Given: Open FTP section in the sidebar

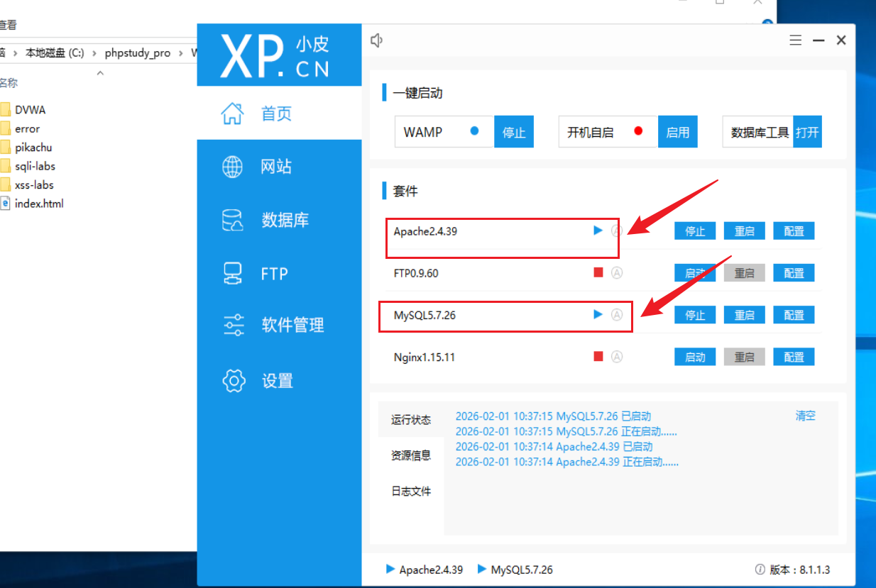Looking at the screenshot, I should [279, 273].
